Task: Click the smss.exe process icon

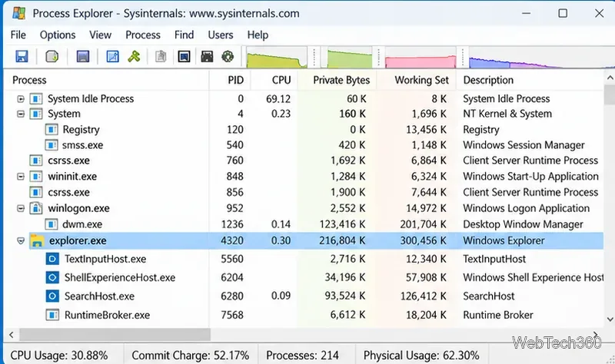Action: coord(51,145)
